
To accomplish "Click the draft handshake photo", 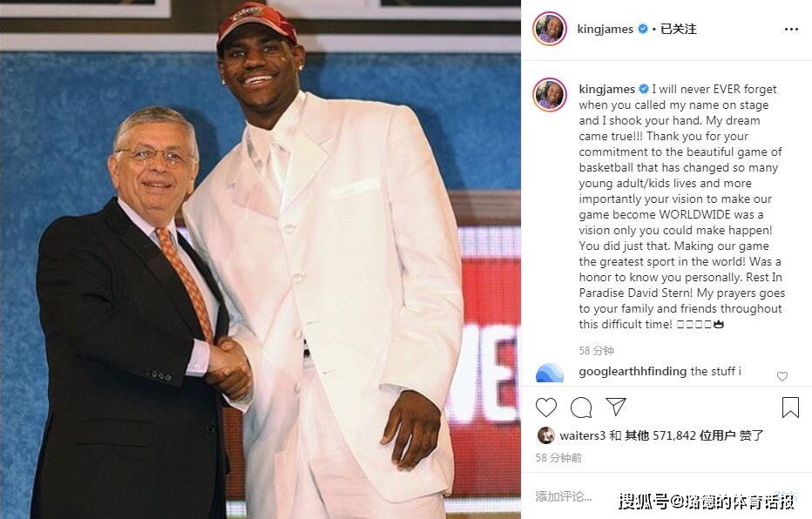I will pyautogui.click(x=260, y=259).
